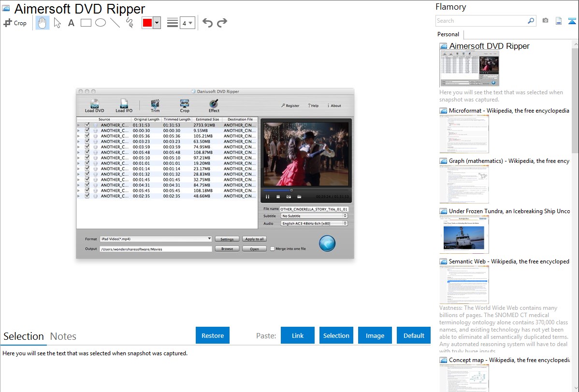Screen dimensions: 579x392
Task: Toggle Merge into one file checkbox
Action: point(273,248)
